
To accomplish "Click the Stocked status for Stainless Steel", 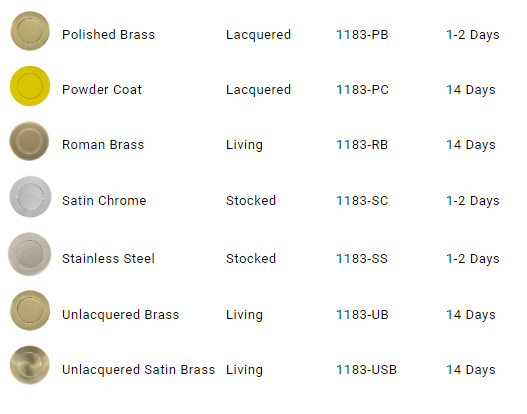I will coord(251,259).
